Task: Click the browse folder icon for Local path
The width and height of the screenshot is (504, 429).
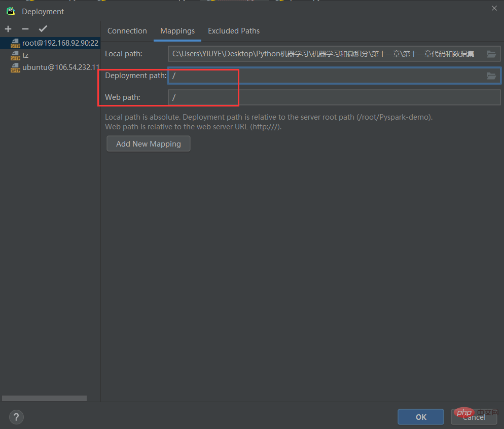Action: point(491,54)
